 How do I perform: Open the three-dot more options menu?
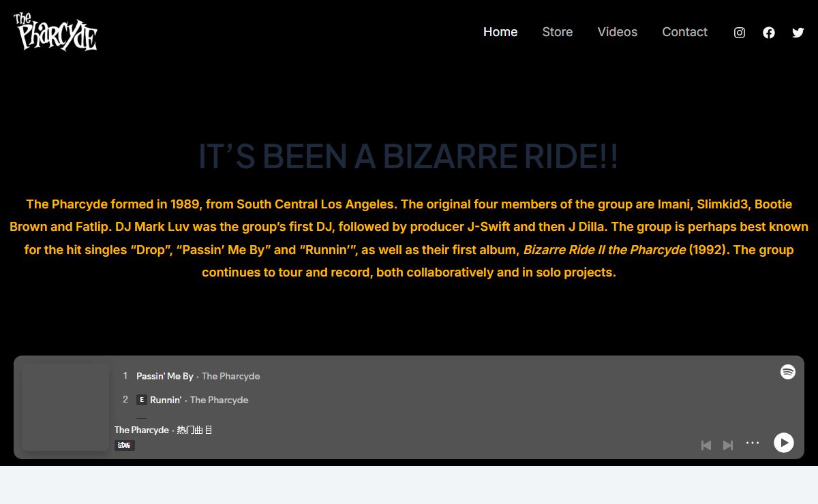click(x=753, y=443)
